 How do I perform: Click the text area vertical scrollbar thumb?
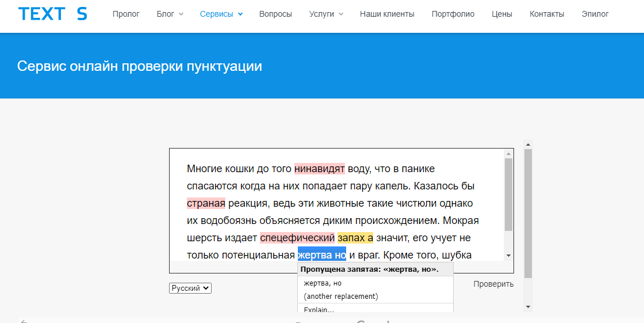[508, 195]
